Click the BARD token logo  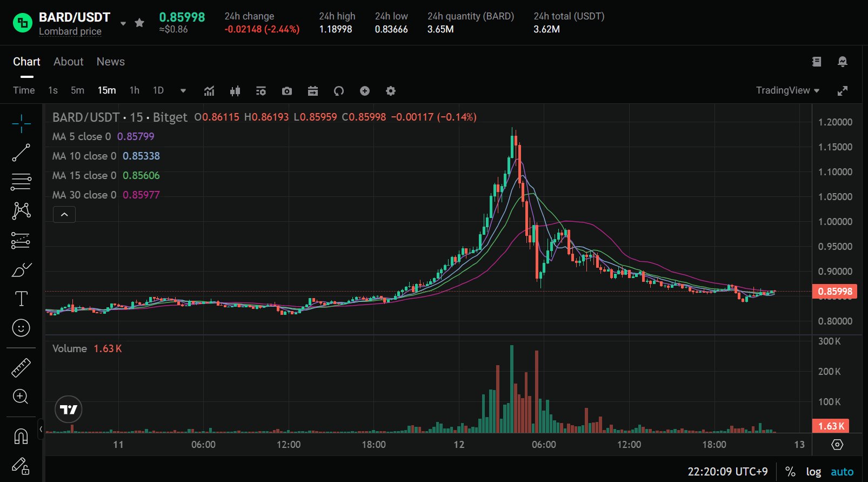[x=23, y=23]
